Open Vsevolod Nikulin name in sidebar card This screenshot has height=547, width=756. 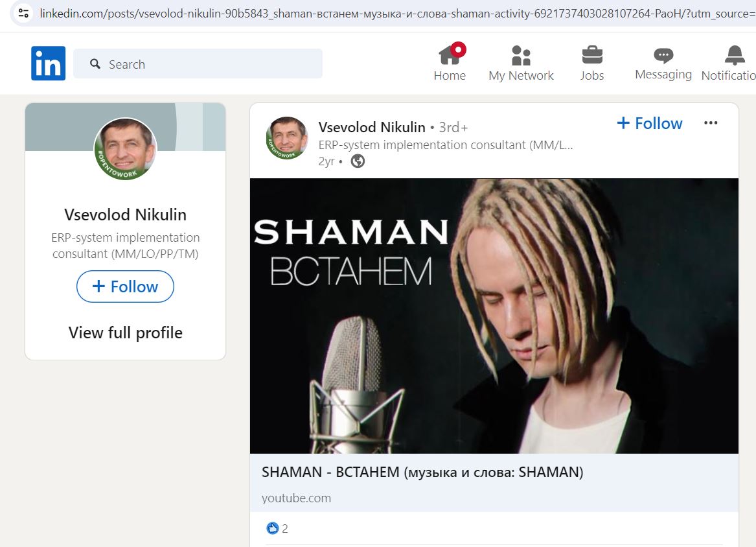coord(126,215)
